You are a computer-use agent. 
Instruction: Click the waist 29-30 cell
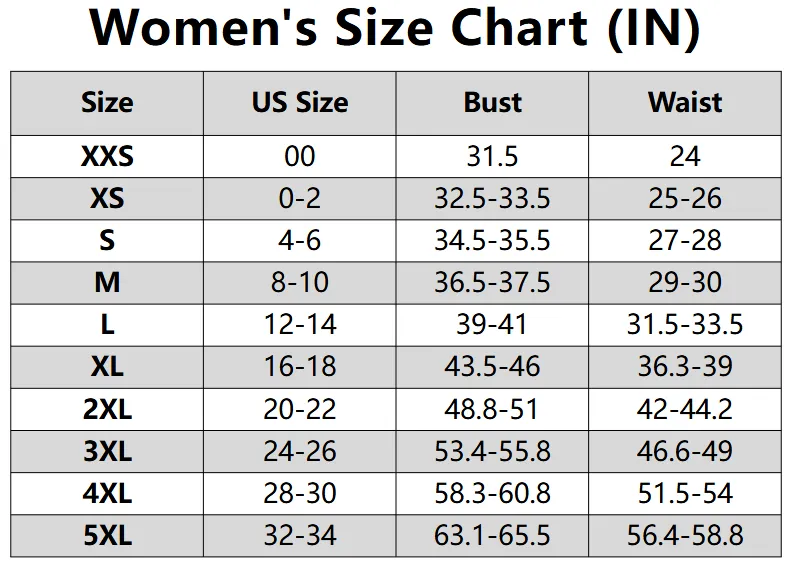(x=685, y=282)
